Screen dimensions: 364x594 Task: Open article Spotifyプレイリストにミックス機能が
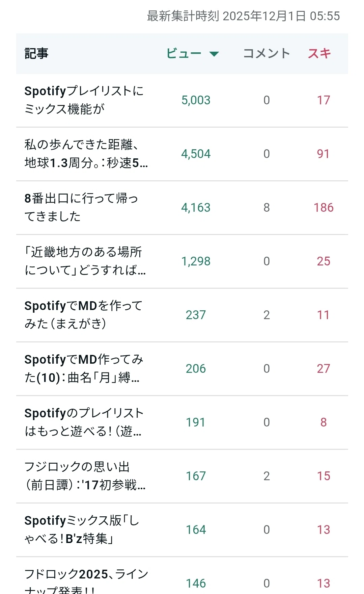pos(84,100)
